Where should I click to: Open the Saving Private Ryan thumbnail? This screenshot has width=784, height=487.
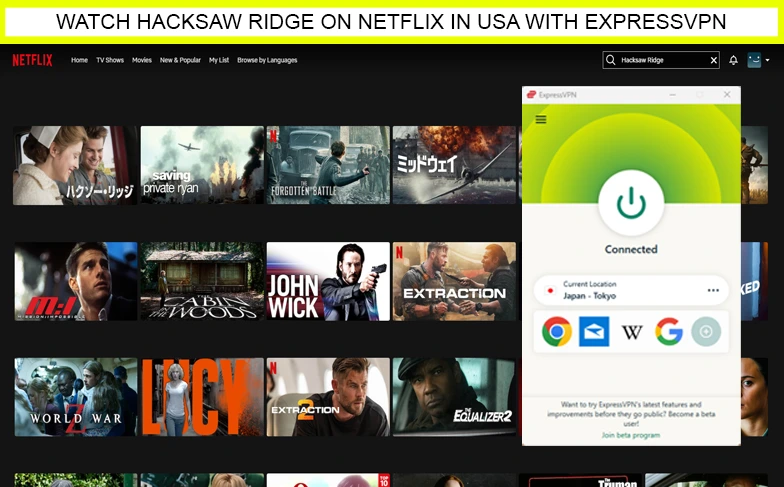tap(202, 165)
